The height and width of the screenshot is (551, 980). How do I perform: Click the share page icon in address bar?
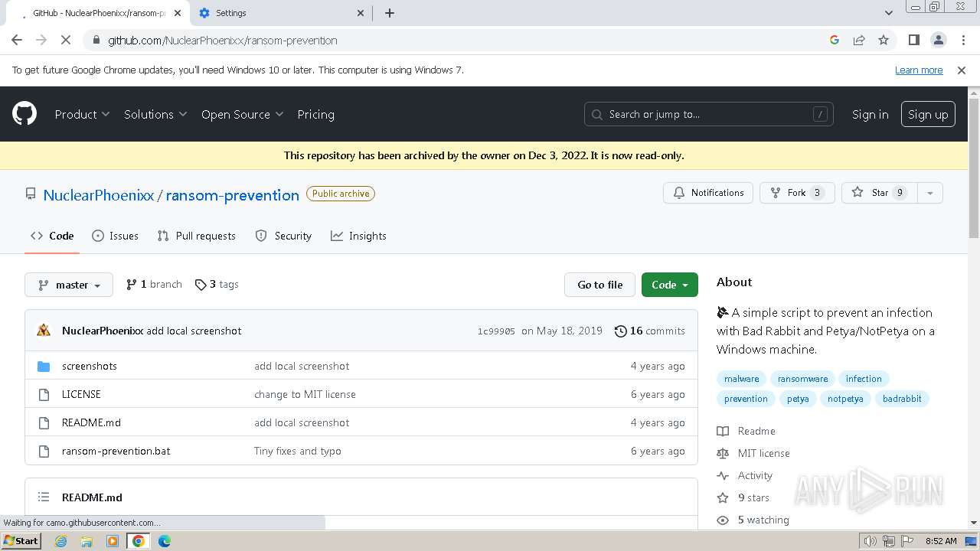pos(859,40)
